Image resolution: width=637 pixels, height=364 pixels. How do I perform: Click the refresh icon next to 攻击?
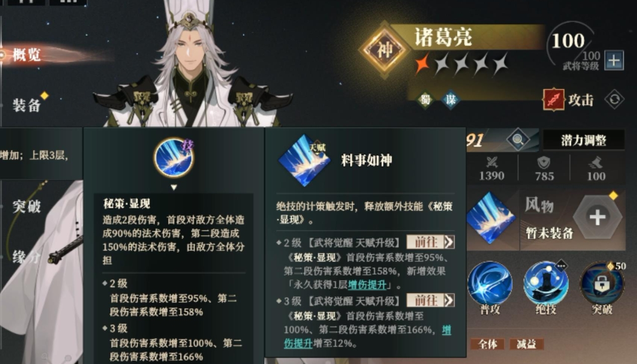(x=614, y=99)
